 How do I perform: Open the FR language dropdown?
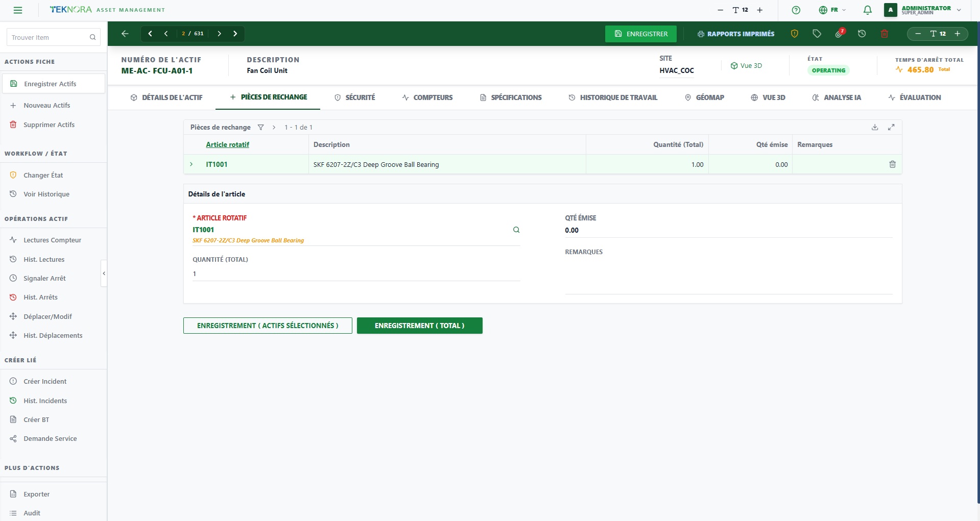(x=832, y=10)
